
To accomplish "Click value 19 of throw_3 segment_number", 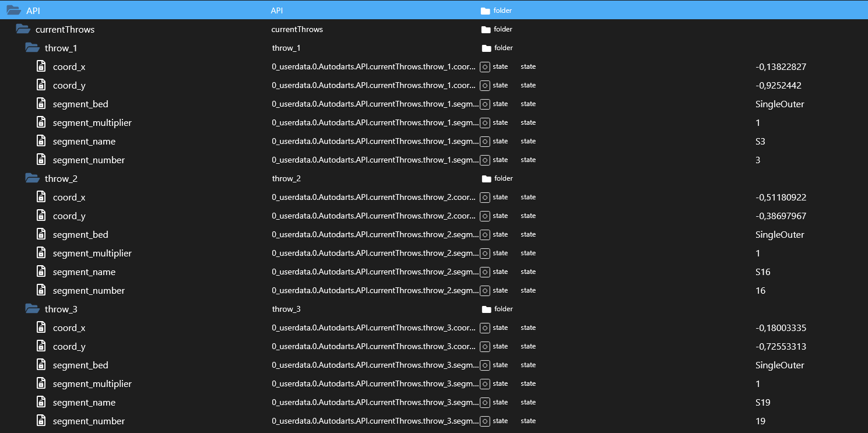I will 760,421.
